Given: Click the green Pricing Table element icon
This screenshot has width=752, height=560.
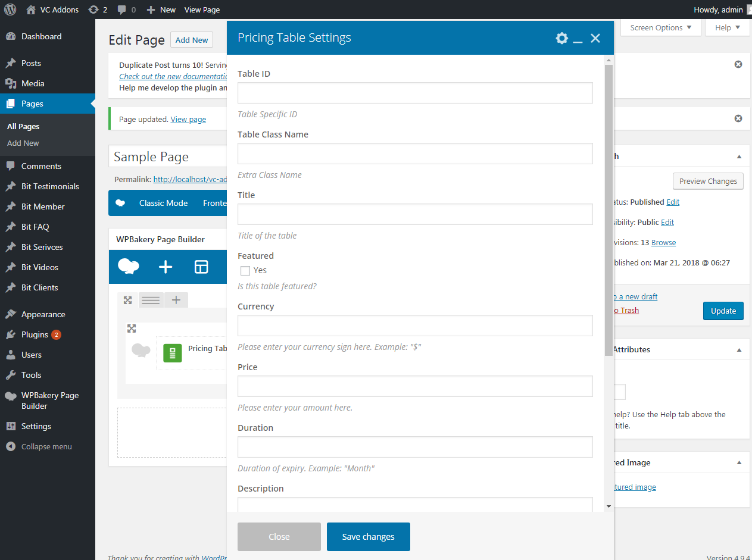Looking at the screenshot, I should 173,353.
